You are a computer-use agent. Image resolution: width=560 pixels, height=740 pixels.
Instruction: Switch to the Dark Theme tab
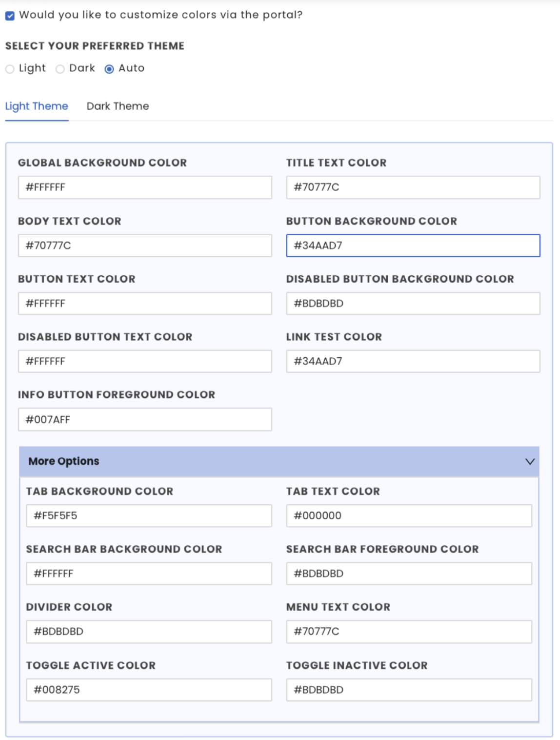tap(118, 106)
